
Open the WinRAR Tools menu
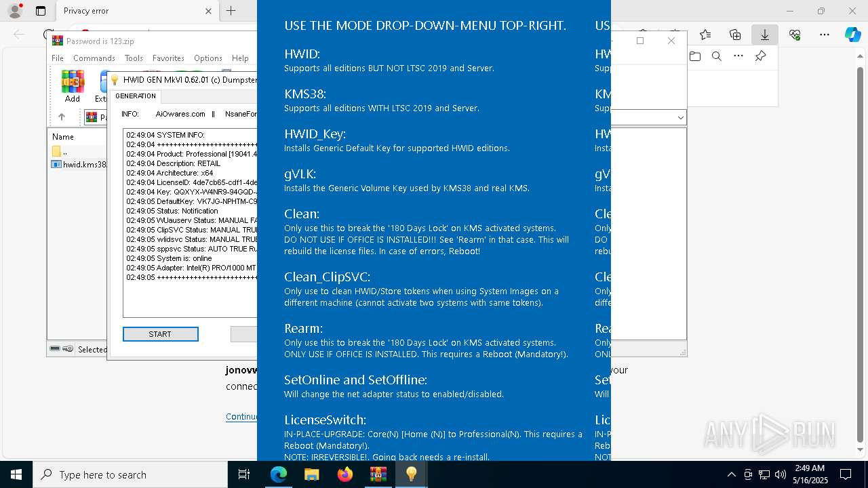click(x=134, y=58)
